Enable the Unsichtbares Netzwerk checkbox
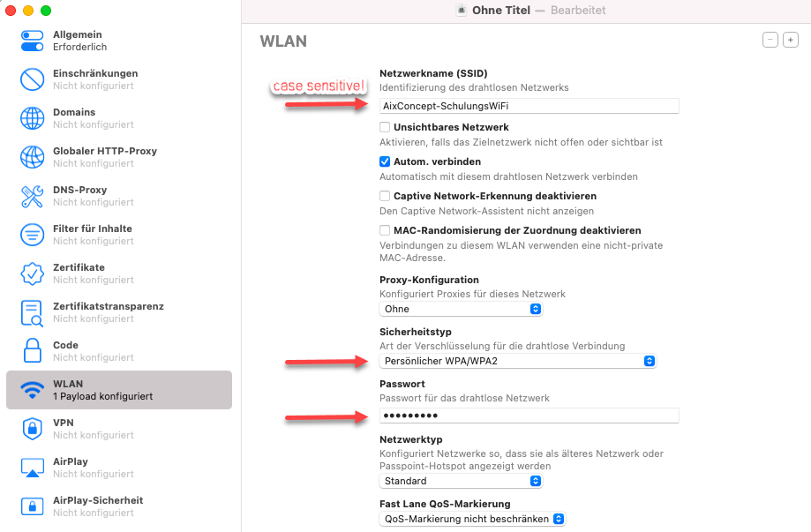Screen dimensions: 811x532 tap(385, 128)
